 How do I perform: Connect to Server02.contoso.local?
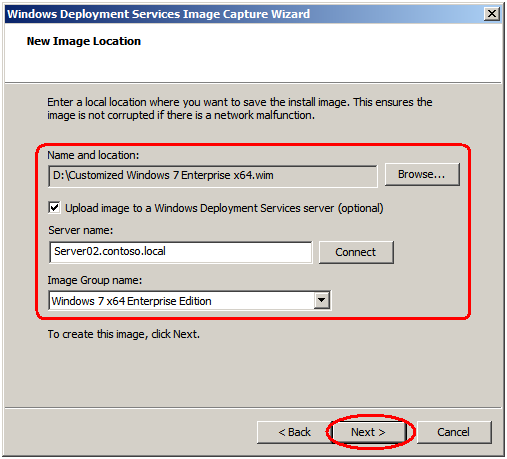point(356,252)
